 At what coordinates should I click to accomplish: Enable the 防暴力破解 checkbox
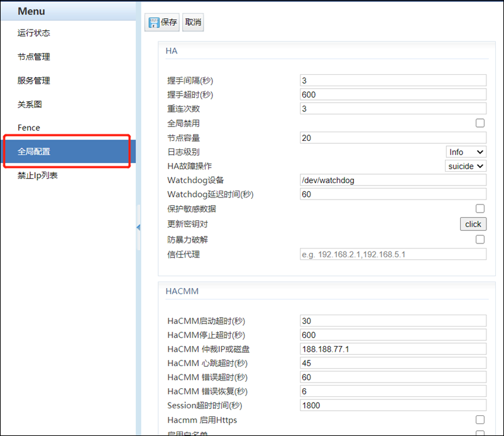(x=480, y=240)
